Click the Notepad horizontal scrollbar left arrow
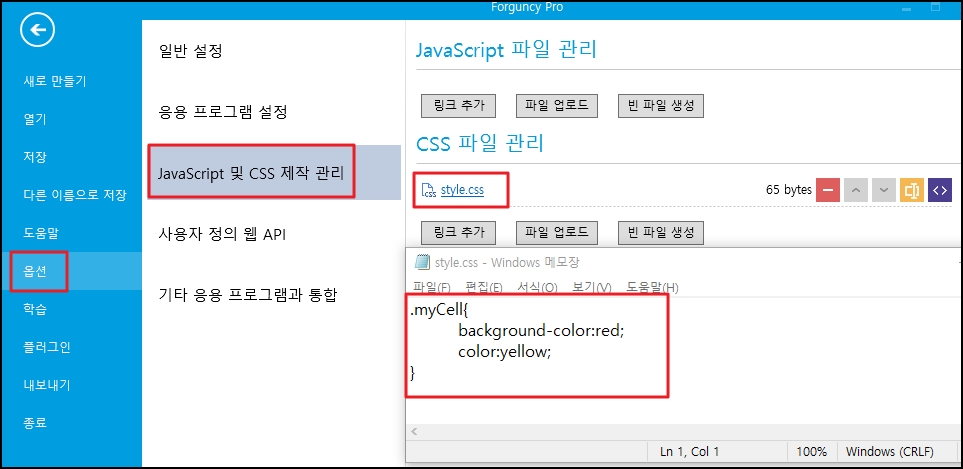The height and width of the screenshot is (469, 963). [x=415, y=430]
